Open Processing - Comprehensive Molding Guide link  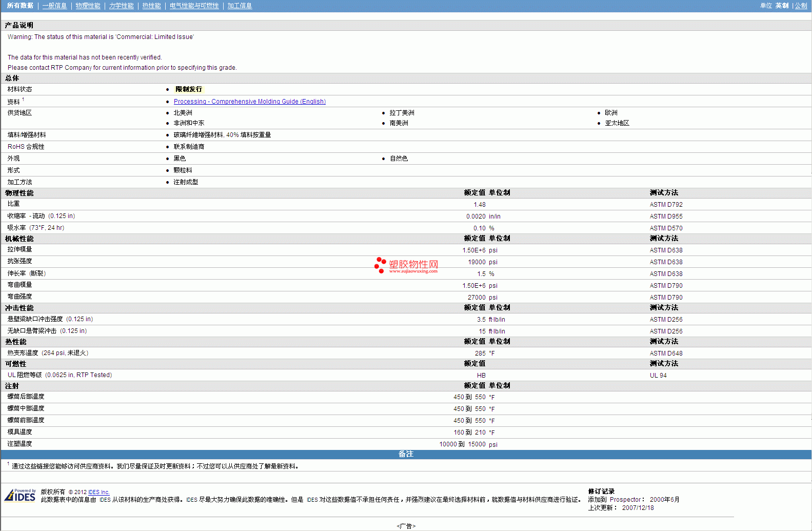point(249,102)
